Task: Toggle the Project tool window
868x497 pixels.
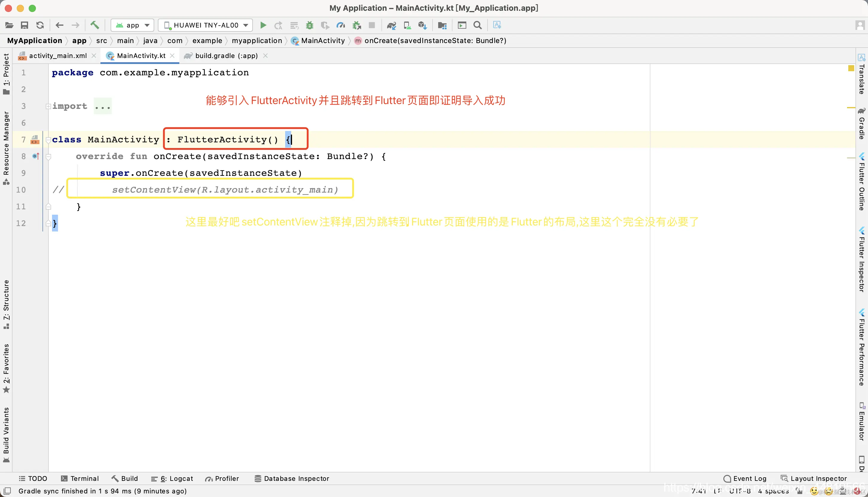Action: (6, 73)
